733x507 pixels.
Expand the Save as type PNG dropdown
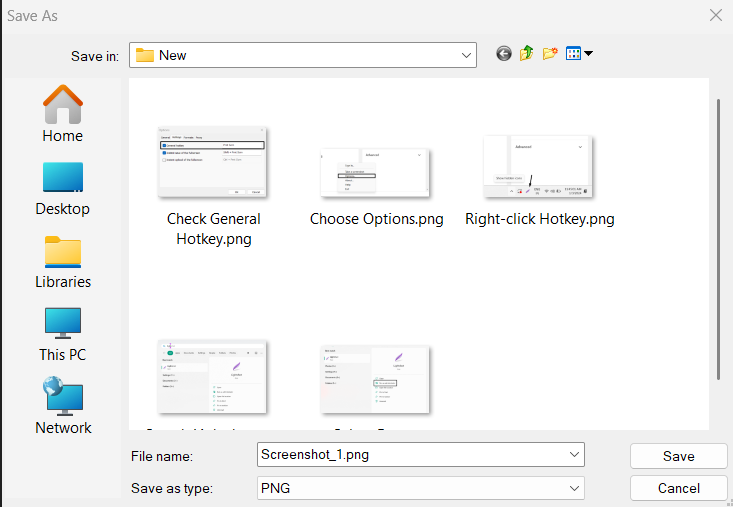574,488
